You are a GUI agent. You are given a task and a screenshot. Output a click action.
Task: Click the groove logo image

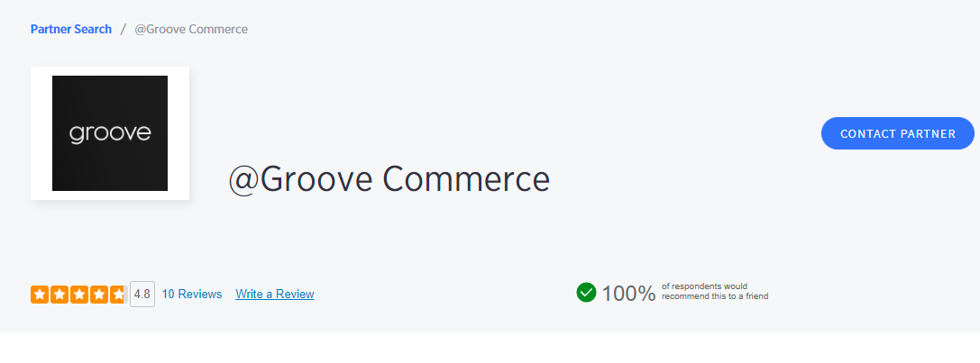pyautogui.click(x=110, y=133)
